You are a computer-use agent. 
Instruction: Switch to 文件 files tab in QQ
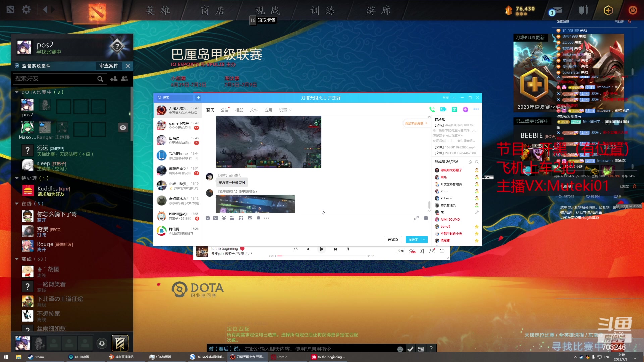coord(254,110)
